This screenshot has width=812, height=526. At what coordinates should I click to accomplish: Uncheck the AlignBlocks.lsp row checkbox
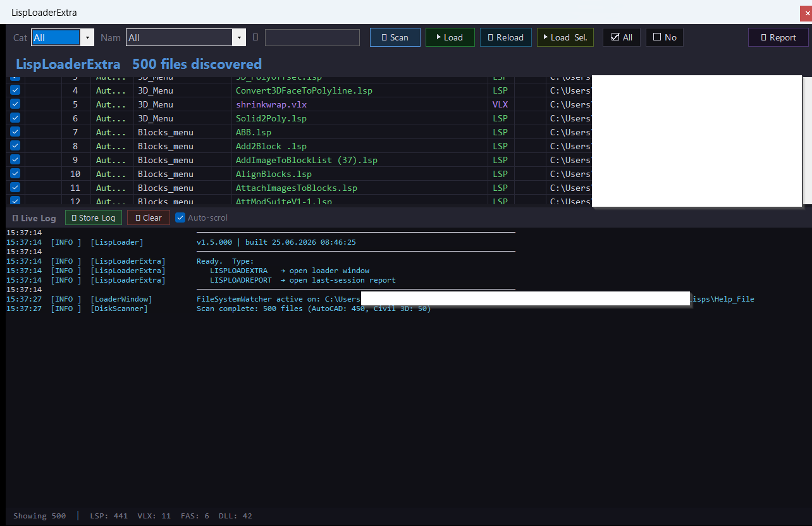pos(15,174)
